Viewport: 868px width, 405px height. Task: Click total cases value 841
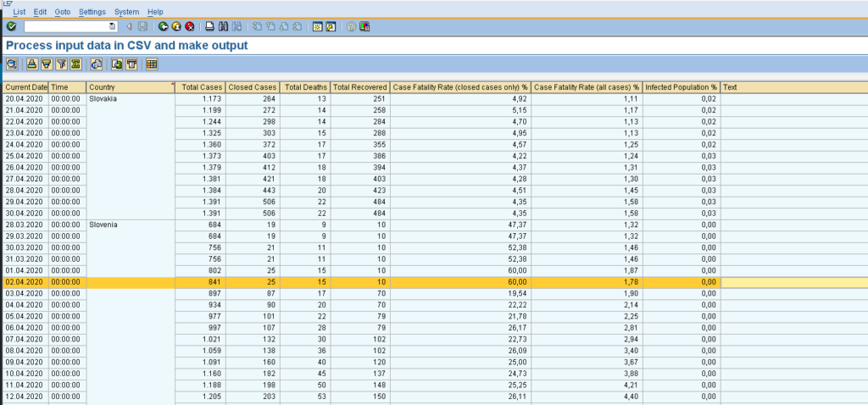[200, 282]
